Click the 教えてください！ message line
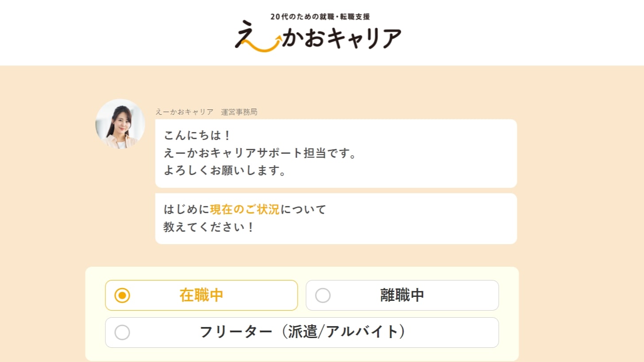This screenshot has width=644, height=362. tap(209, 227)
